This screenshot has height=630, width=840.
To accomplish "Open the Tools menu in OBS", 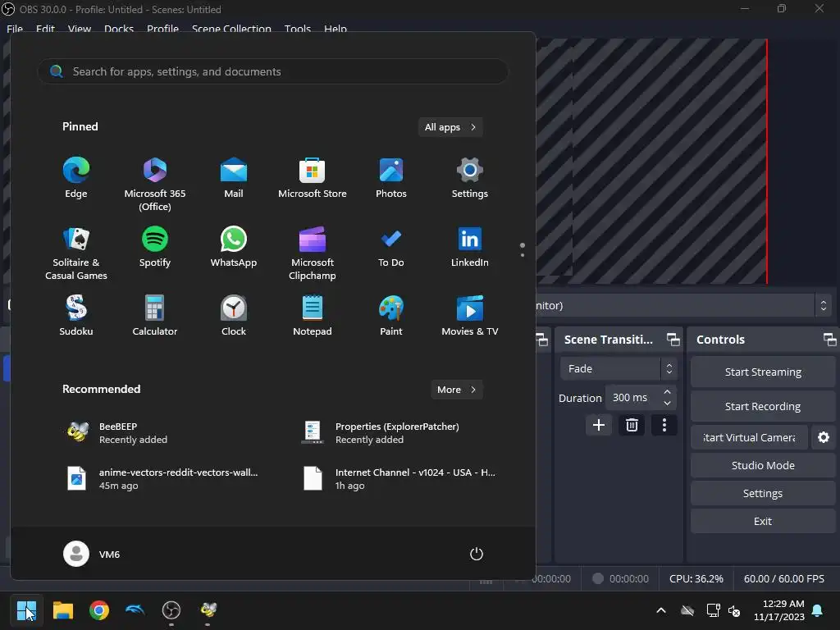I will (x=298, y=29).
